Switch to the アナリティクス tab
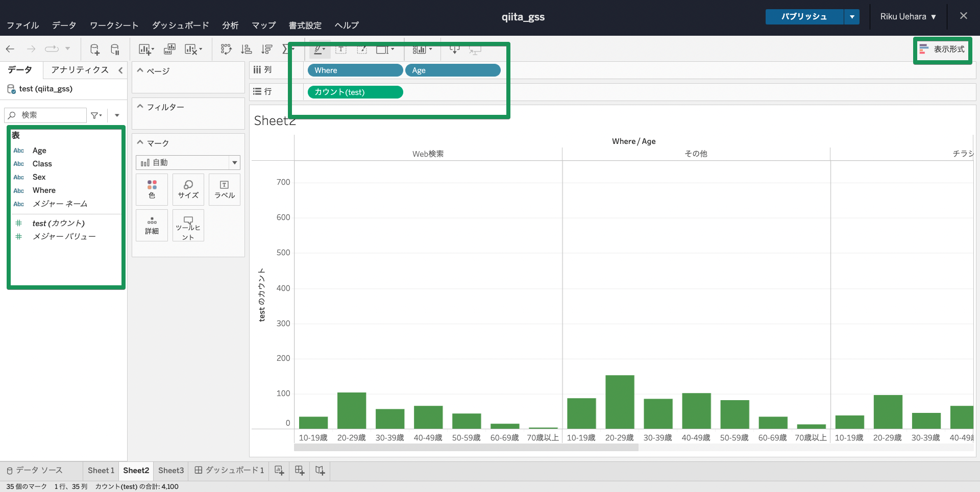Screen dimensions: 980x492 click(80, 70)
